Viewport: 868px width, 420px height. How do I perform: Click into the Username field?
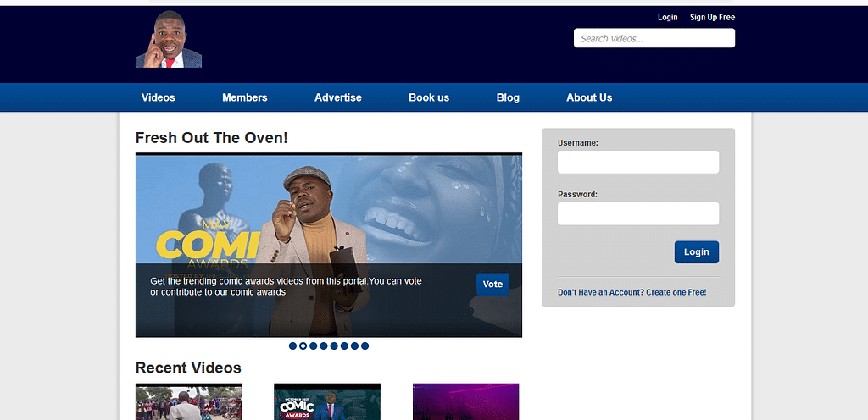(637, 162)
